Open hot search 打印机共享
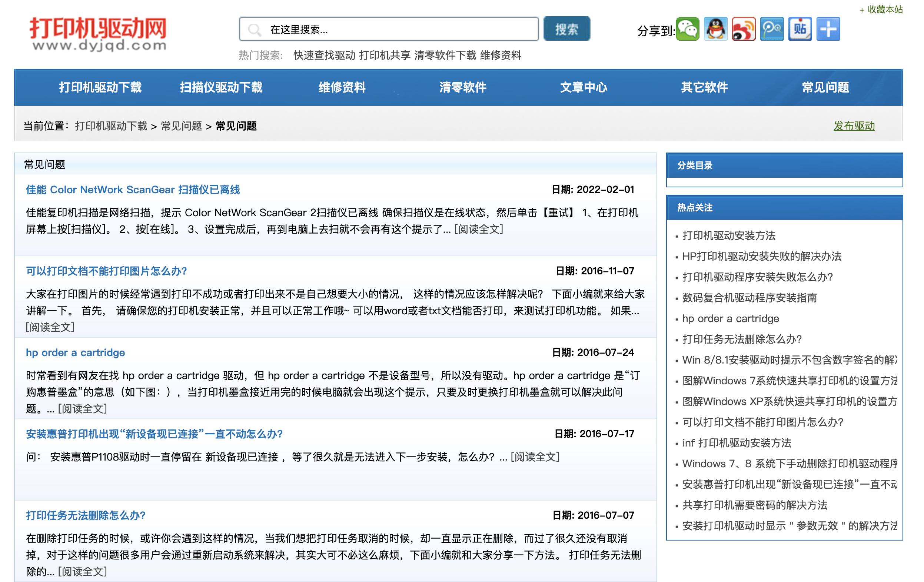This screenshot has height=582, width=924. 385,55
